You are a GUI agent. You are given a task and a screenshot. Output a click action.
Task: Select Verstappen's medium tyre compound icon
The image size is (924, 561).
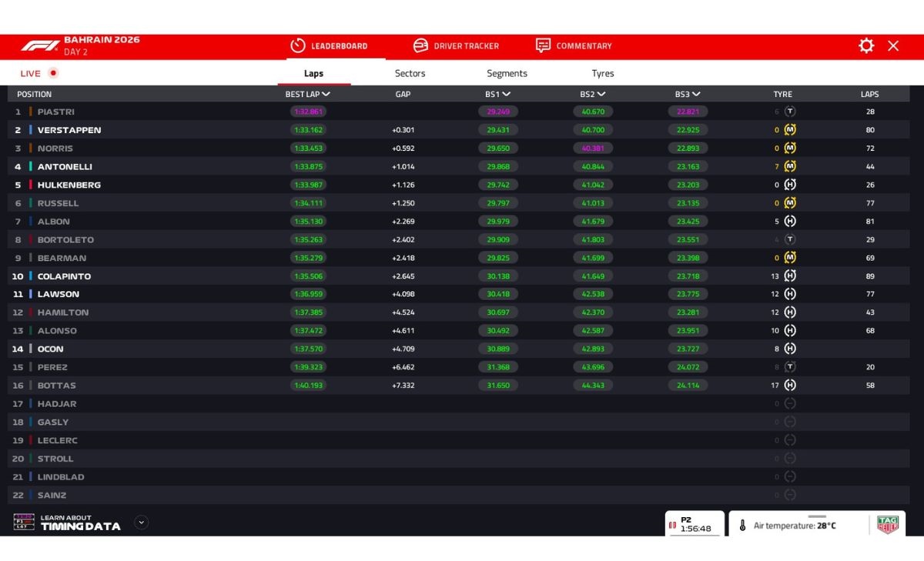pyautogui.click(x=789, y=129)
